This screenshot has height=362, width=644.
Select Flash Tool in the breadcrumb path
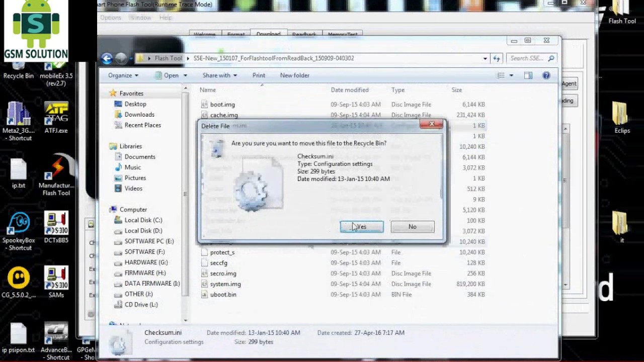(x=168, y=58)
